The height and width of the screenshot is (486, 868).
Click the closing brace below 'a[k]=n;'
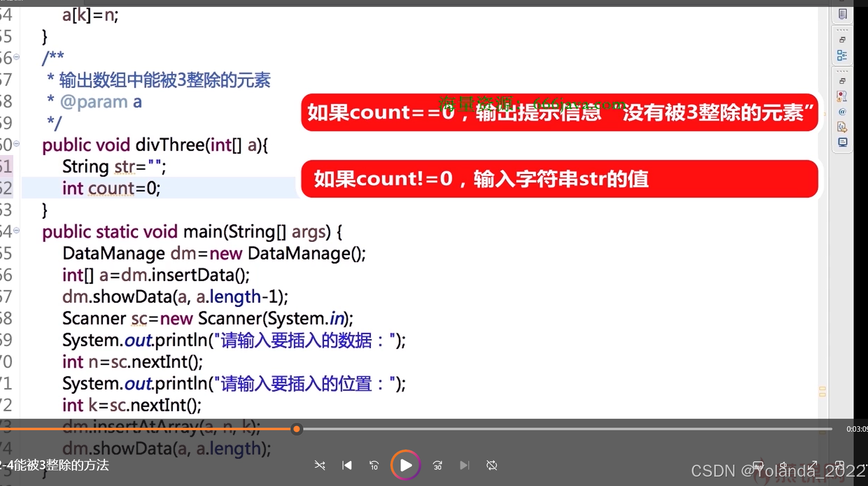click(x=44, y=37)
